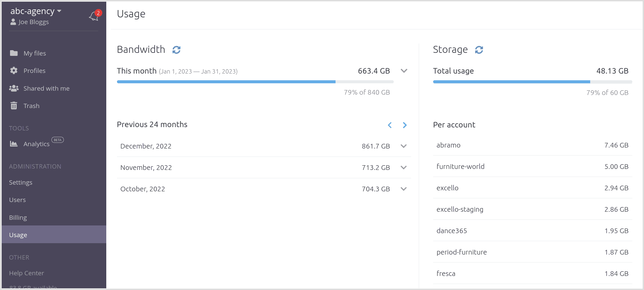The height and width of the screenshot is (290, 644).
Task: Expand This month bandwidth details
Action: [x=404, y=71]
